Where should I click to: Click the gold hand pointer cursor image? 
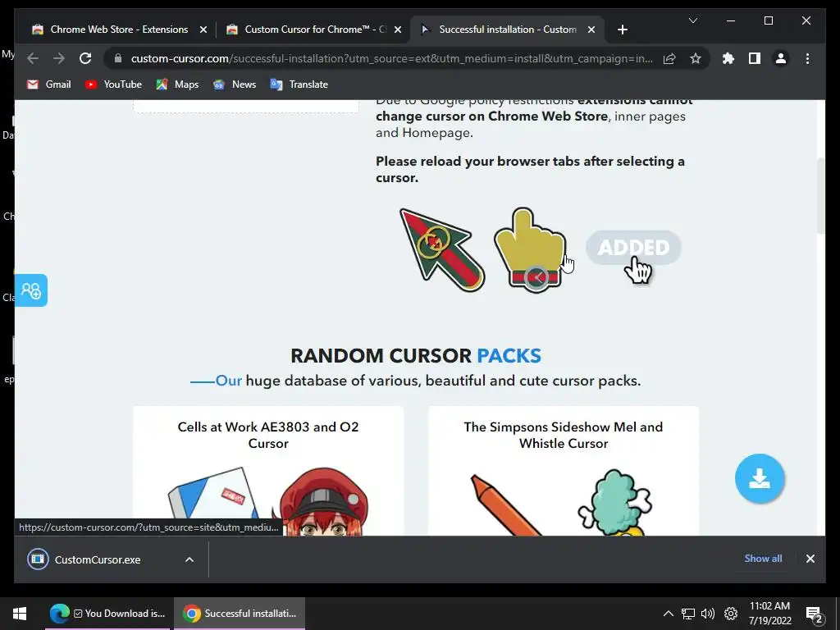pos(531,250)
